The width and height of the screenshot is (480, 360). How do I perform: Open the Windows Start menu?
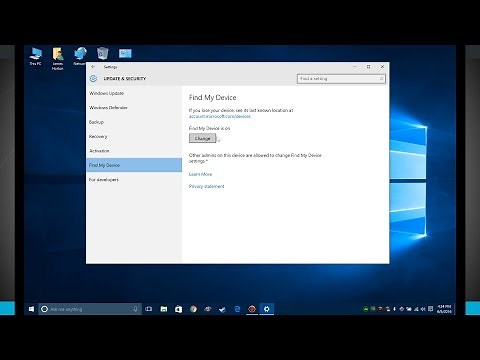click(31, 309)
